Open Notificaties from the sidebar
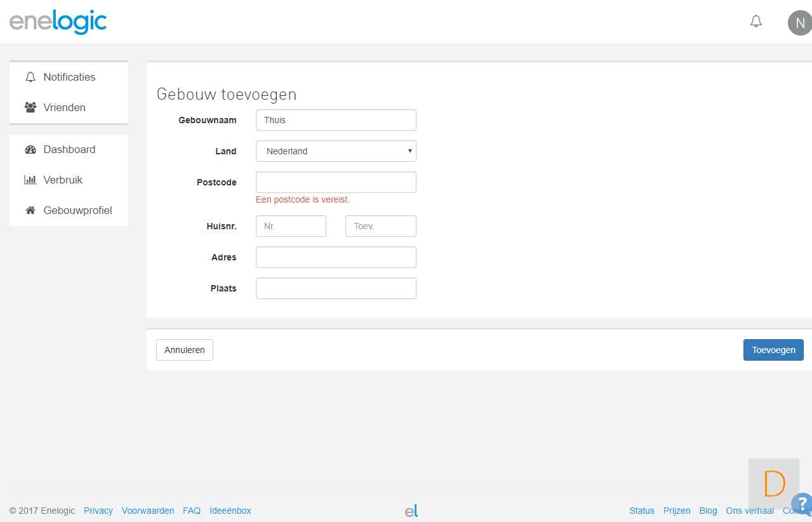Screen dimensions: 812x522 click(69, 77)
